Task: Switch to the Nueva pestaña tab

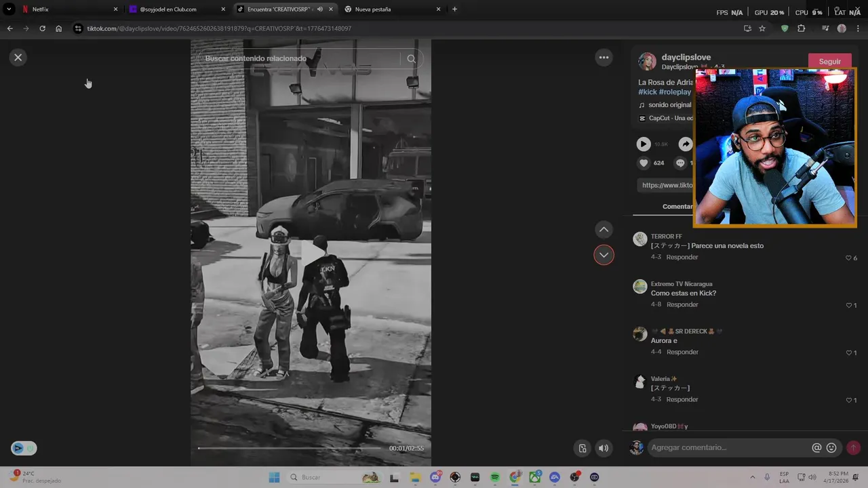Action: (x=392, y=9)
